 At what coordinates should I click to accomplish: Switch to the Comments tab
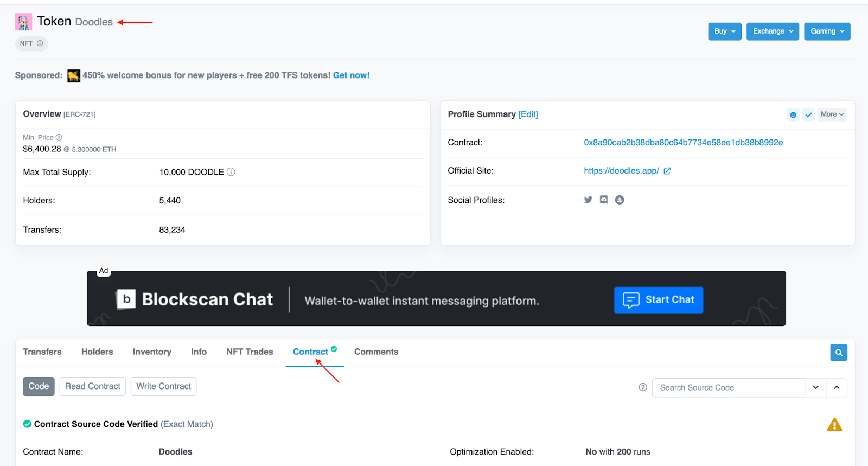376,352
